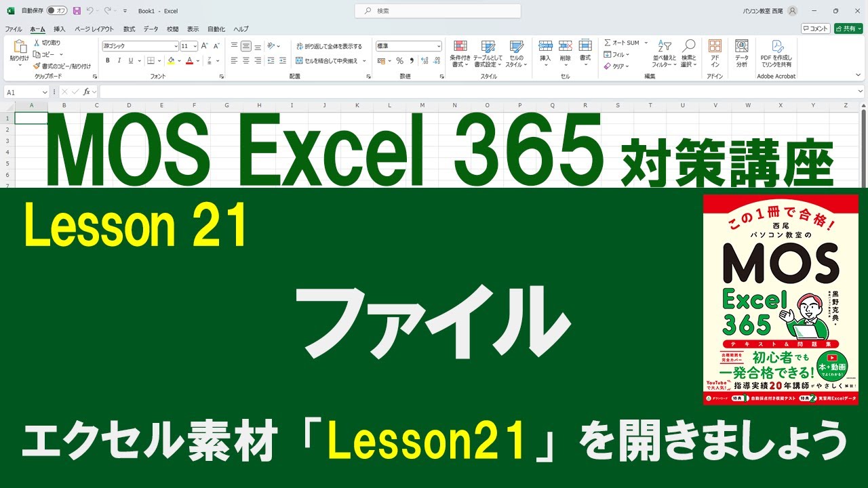The image size is (868, 488).
Task: Click the Cut (切り取り) scissors icon
Action: click(36, 43)
